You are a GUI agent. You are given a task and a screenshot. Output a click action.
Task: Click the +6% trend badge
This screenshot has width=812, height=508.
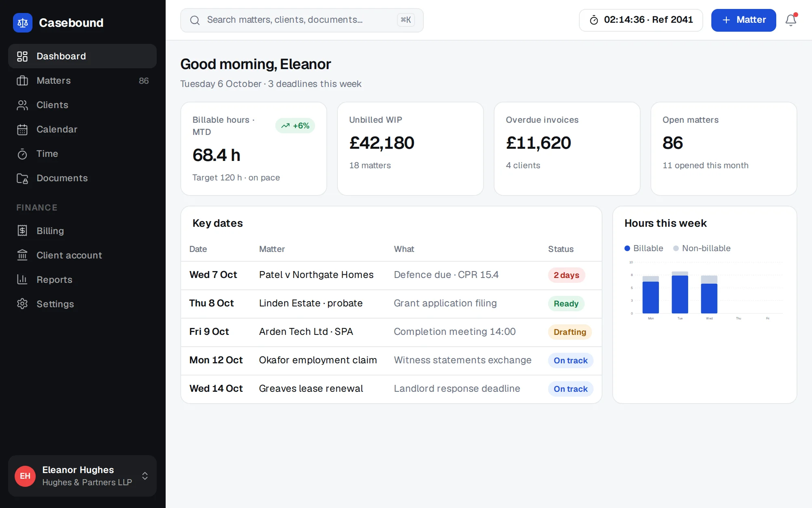pos(295,126)
